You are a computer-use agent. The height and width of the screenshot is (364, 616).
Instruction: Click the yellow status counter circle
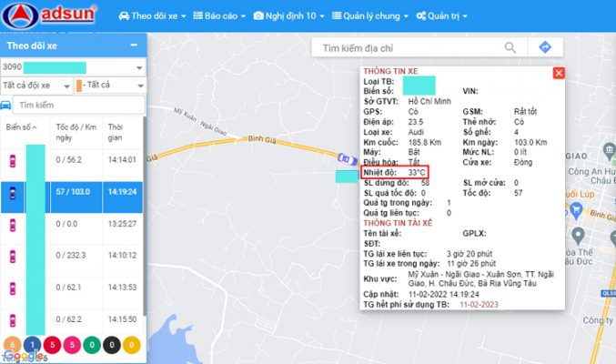(131, 345)
